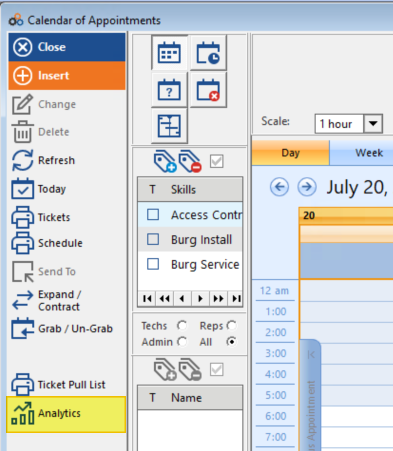Click the remove name tag icon
The height and width of the screenshot is (451, 393).
(190, 369)
